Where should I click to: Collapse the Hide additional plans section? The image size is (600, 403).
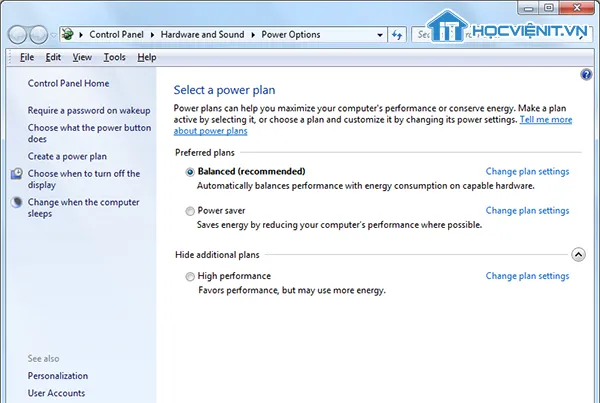point(578,255)
